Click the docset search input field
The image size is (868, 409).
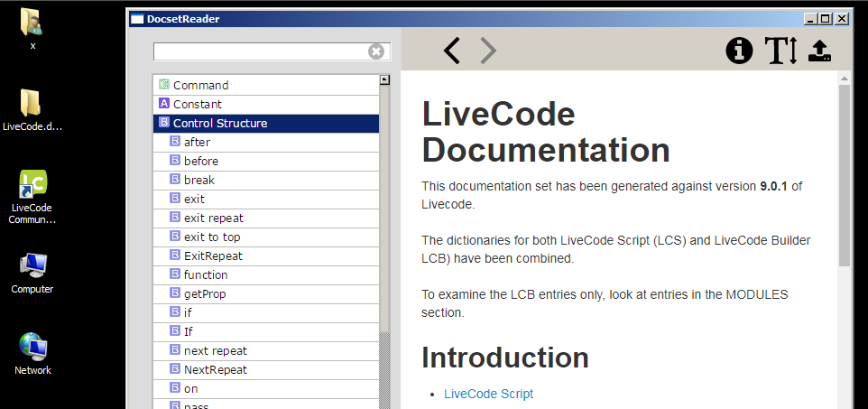260,51
